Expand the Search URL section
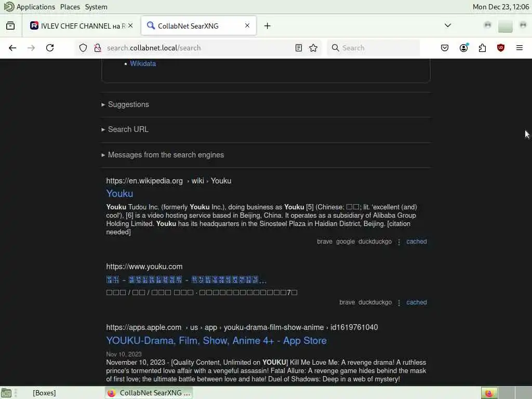This screenshot has width=532, height=399. 125,129
